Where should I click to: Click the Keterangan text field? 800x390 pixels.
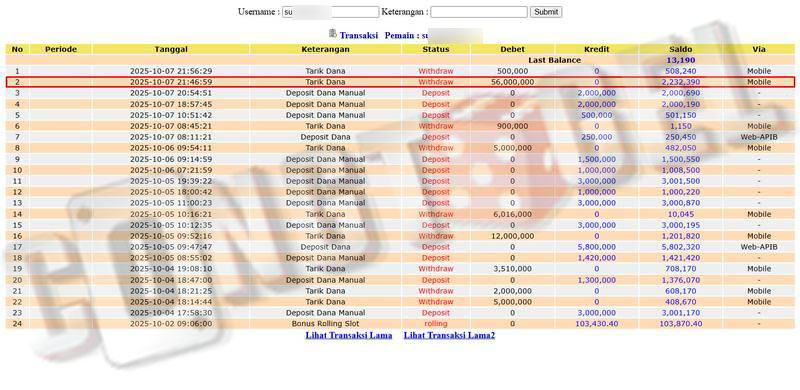(479, 12)
